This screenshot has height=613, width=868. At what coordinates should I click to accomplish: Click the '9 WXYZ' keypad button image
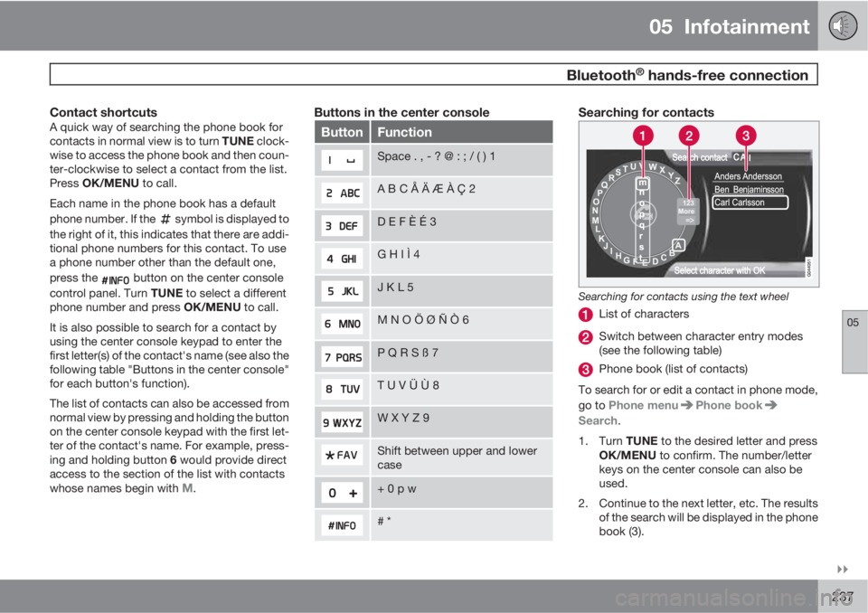coord(342,422)
